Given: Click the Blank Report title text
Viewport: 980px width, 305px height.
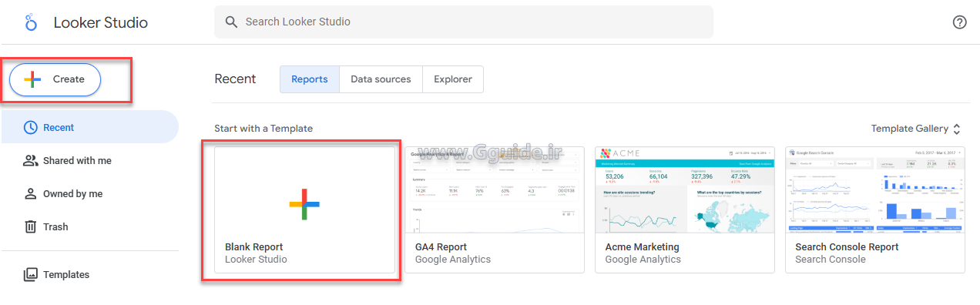Looking at the screenshot, I should [x=253, y=247].
